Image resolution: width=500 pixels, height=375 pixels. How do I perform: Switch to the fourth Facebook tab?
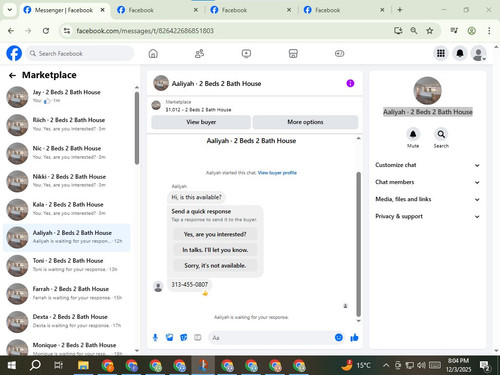(344, 10)
